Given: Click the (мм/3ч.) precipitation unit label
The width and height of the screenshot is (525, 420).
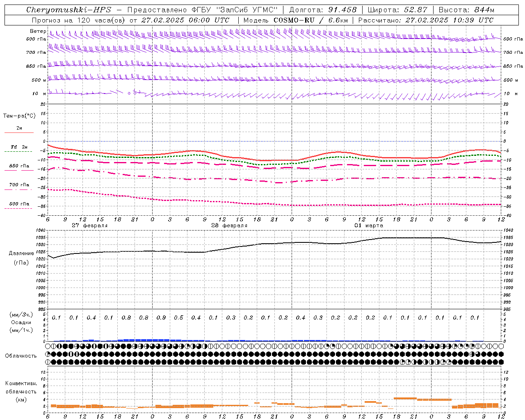Looking at the screenshot, I should pos(21,315).
